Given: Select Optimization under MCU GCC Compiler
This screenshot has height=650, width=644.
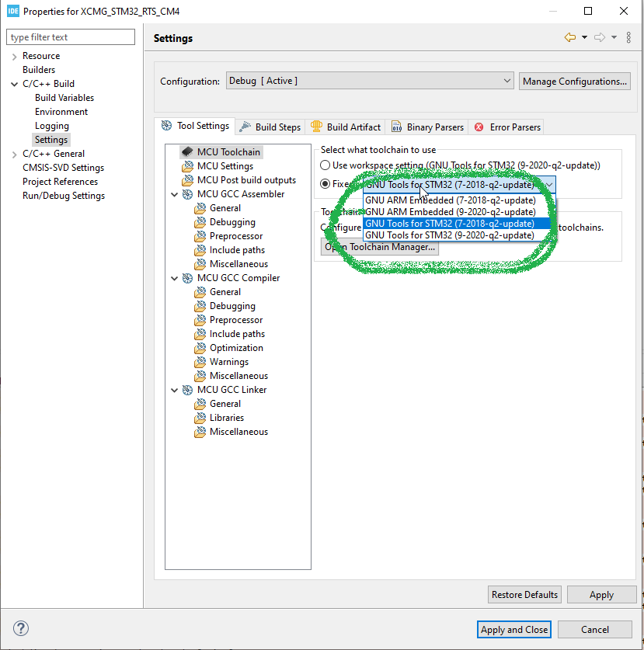Looking at the screenshot, I should pyautogui.click(x=236, y=348).
